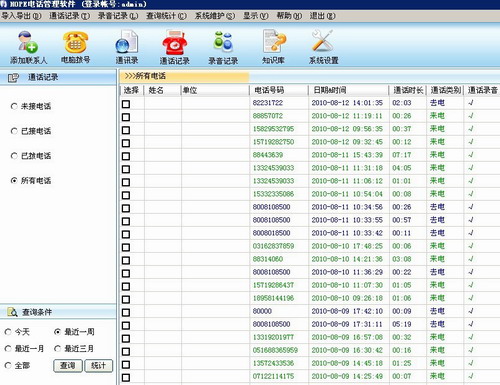This screenshot has height=385, width=500.
Task: Click the 查询 button
Action: [x=68, y=366]
